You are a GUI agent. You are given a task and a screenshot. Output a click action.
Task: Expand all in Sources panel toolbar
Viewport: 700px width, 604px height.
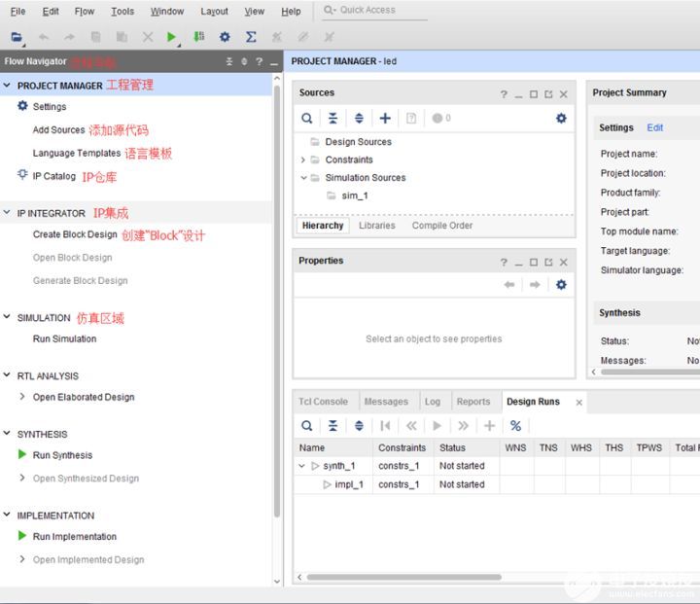click(x=359, y=119)
